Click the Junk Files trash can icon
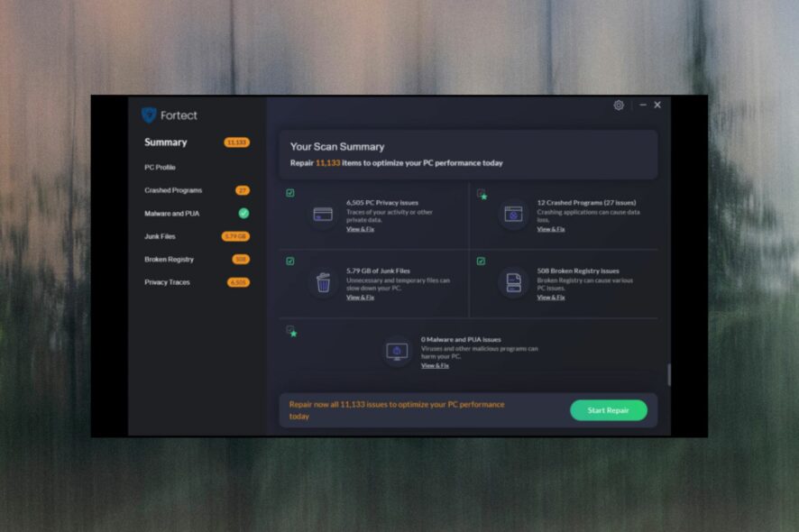 (x=323, y=282)
